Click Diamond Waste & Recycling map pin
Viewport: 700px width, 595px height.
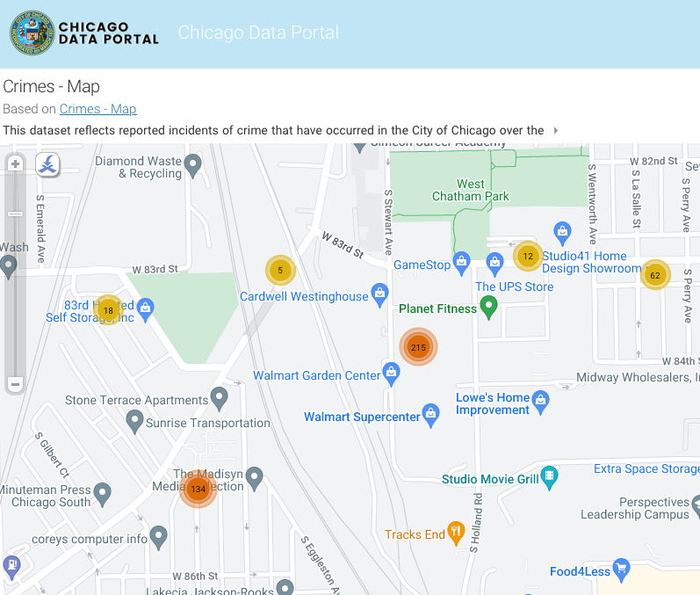tap(193, 166)
